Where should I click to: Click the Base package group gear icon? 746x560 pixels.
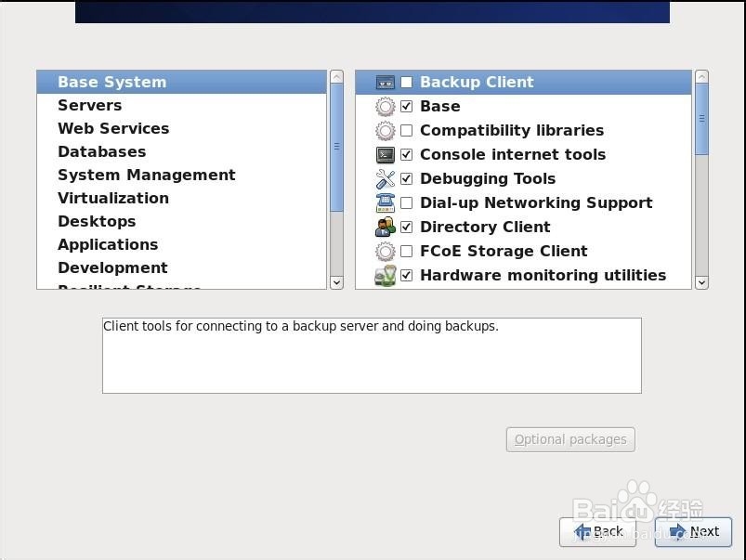coord(386,106)
